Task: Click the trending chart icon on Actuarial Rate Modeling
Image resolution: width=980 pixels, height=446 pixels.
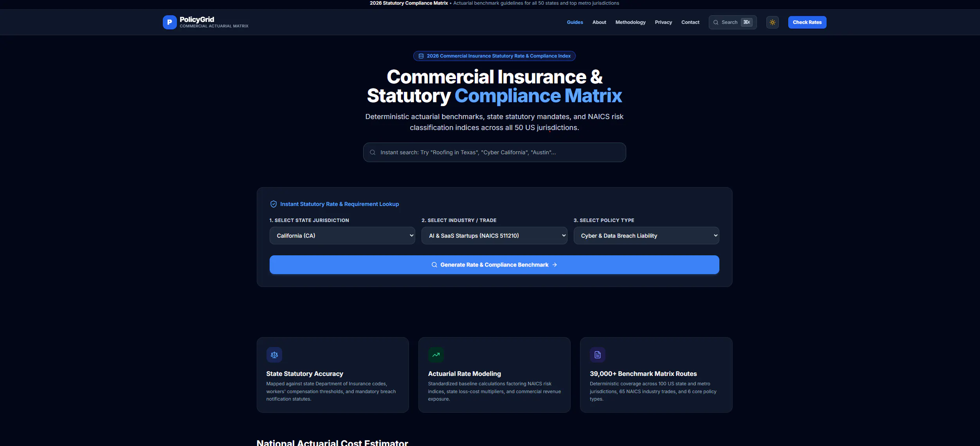Action: (436, 355)
